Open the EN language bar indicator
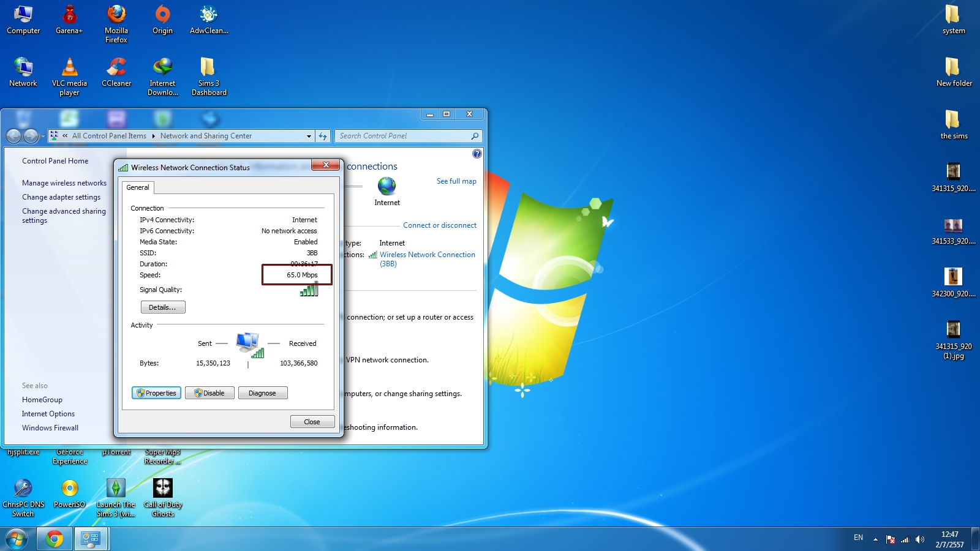The image size is (980, 551). click(x=858, y=538)
